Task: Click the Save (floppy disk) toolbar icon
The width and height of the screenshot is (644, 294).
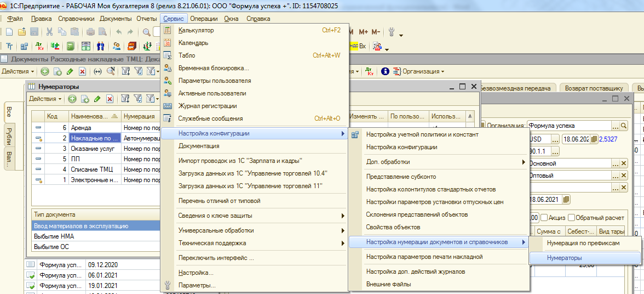Action: coord(34,32)
